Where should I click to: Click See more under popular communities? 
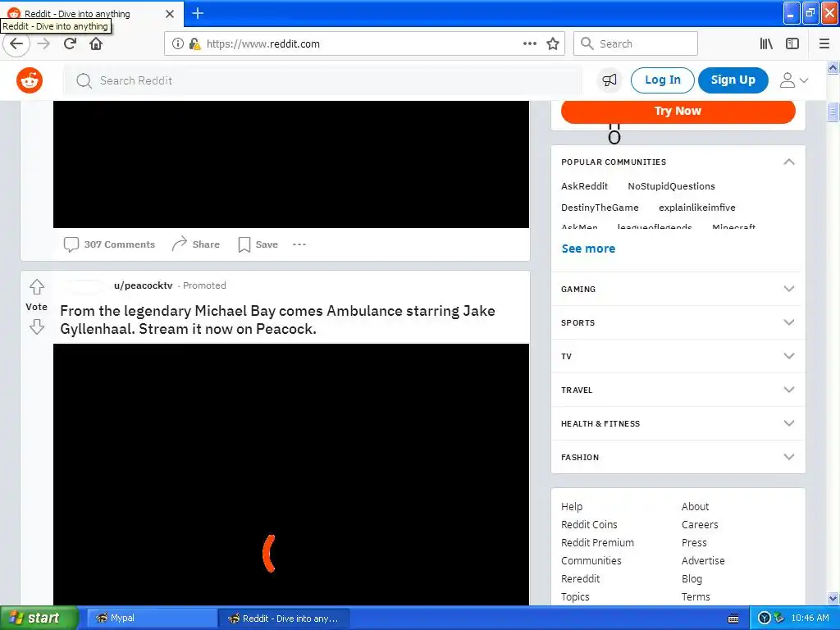click(588, 249)
